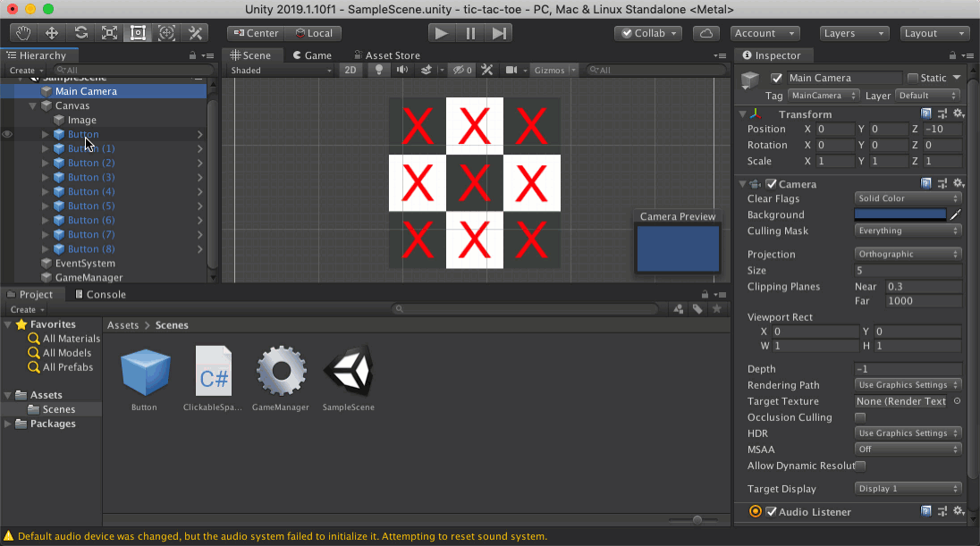Toggle visibility eye for Button row

(x=7, y=134)
